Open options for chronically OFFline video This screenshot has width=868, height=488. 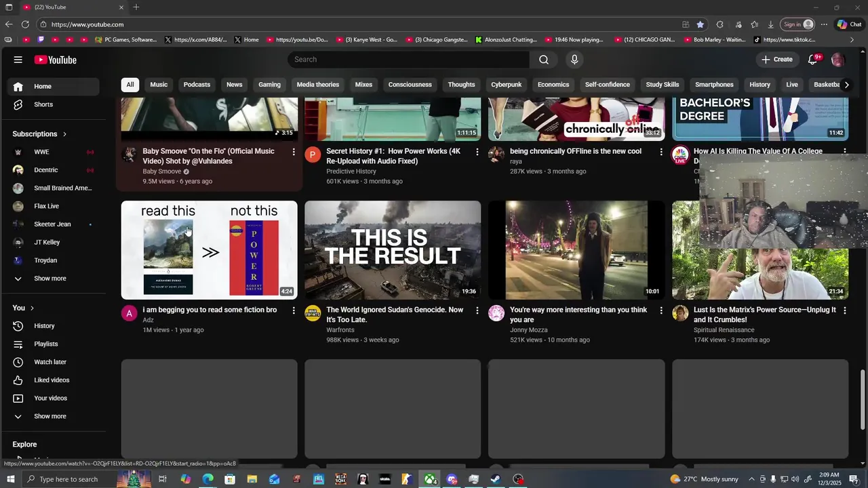point(661,152)
